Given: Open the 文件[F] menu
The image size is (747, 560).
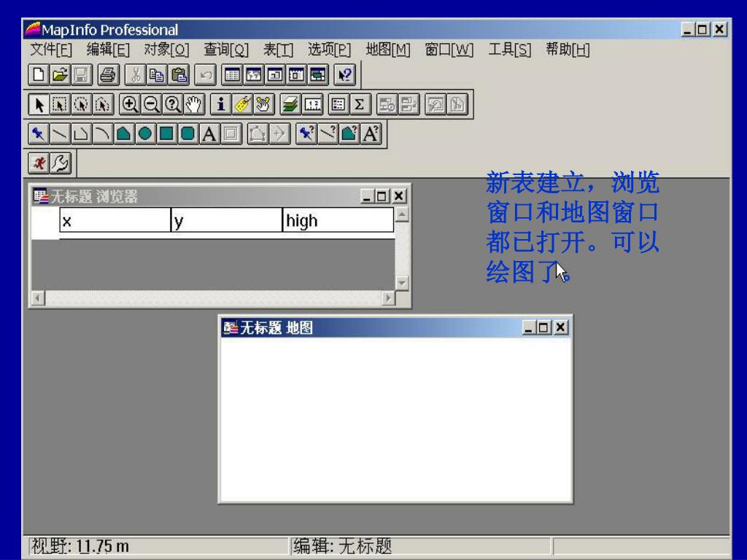Looking at the screenshot, I should click(x=51, y=50).
